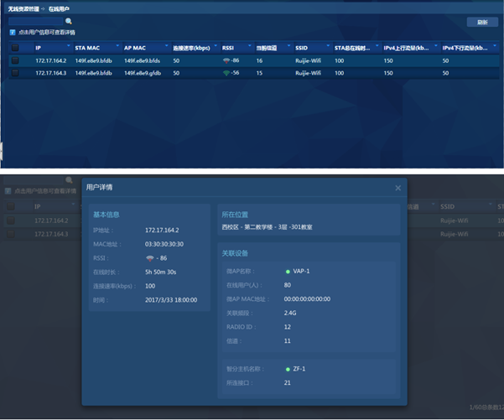Viewport: 504px width, 420px height.
Task: Click the ZF-1 green status dot
Action: click(x=288, y=369)
